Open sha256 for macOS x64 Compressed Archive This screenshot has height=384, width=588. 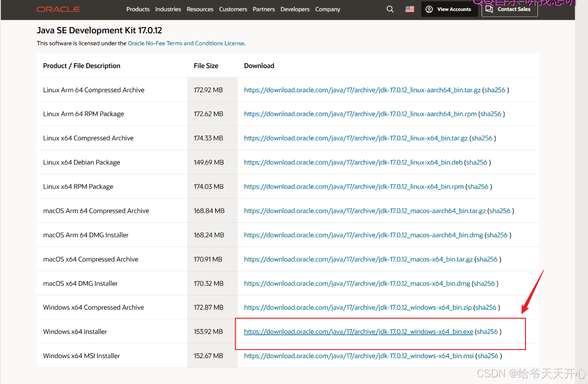(x=487, y=259)
